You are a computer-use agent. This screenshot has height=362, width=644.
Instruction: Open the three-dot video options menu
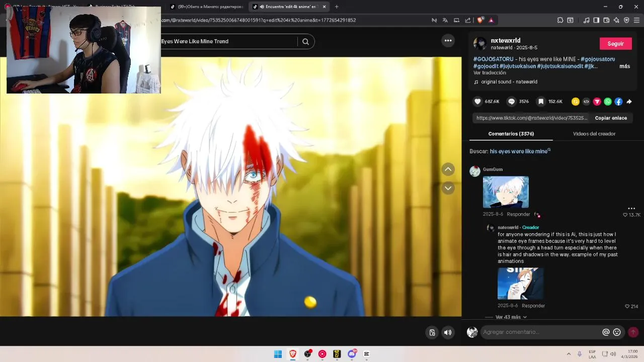click(x=448, y=41)
